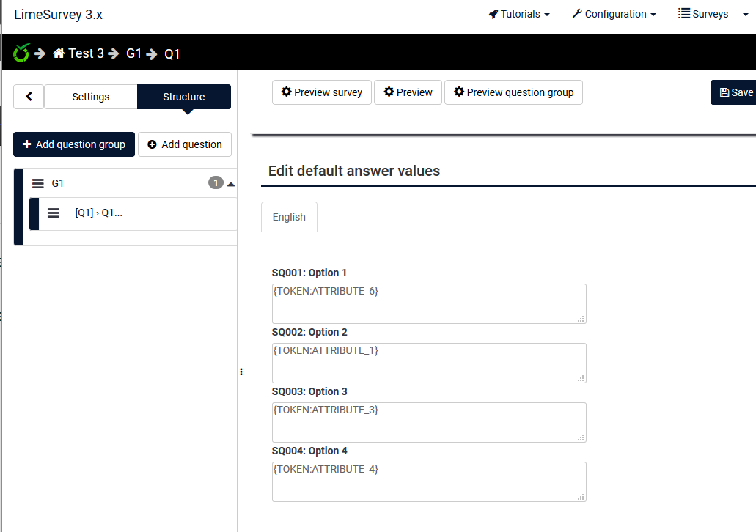Click the resize grip of SQ003 textarea
Viewport: 756px width, 532px height.
point(581,437)
